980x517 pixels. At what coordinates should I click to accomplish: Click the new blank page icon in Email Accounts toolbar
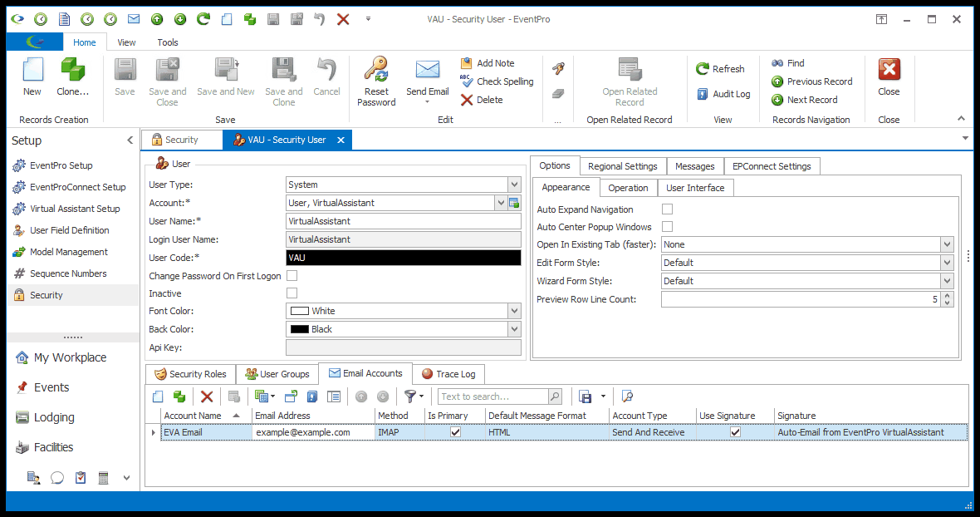(x=158, y=396)
